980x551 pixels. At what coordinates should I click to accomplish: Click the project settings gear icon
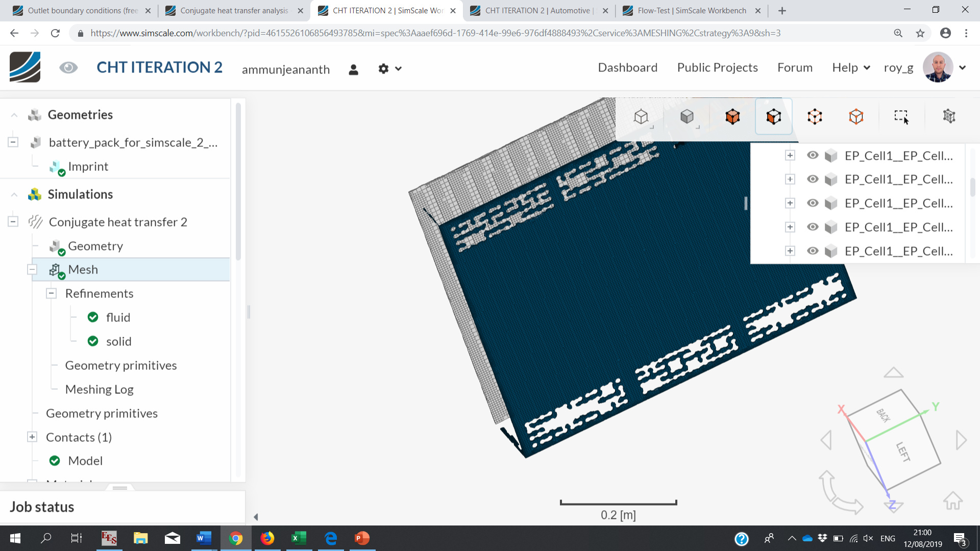(x=384, y=69)
